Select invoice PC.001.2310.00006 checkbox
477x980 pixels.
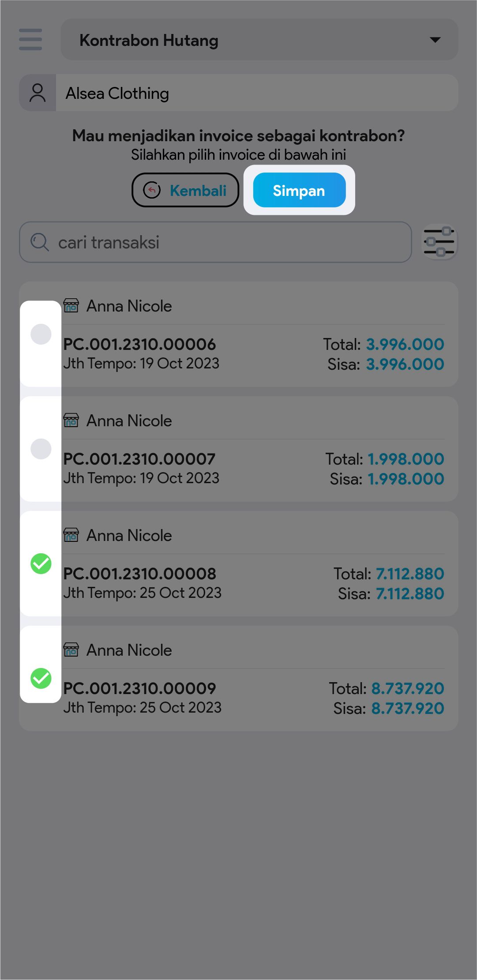pos(41,334)
